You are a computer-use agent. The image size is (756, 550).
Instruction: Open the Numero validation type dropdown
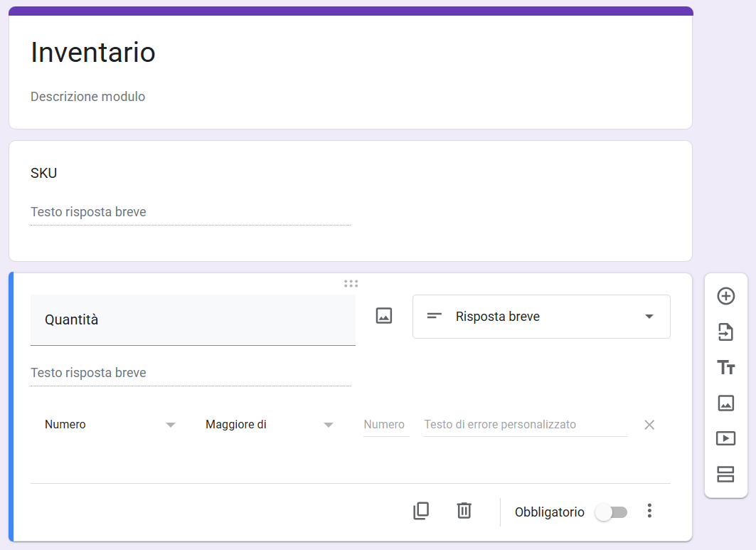click(110, 424)
